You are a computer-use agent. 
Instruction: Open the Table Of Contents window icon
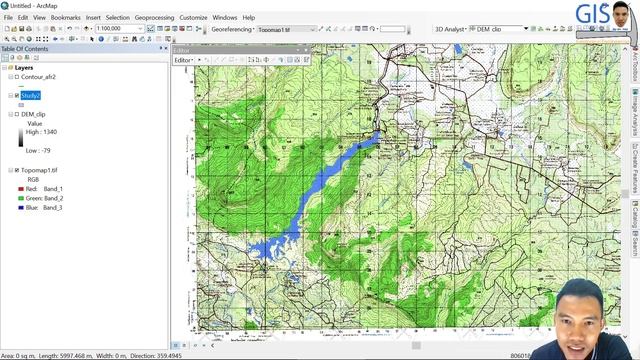[160, 29]
